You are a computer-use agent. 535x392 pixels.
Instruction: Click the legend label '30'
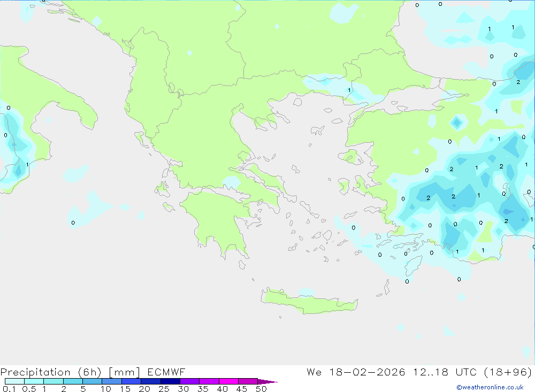(184, 389)
